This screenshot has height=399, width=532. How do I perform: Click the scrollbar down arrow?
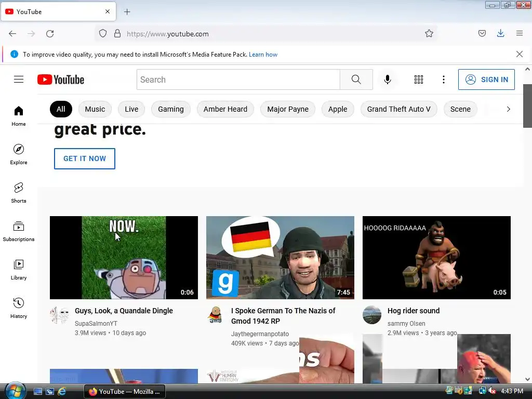point(527,379)
